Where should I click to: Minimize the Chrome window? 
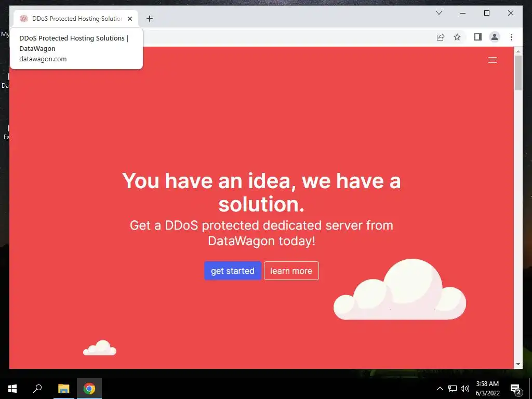(463, 13)
